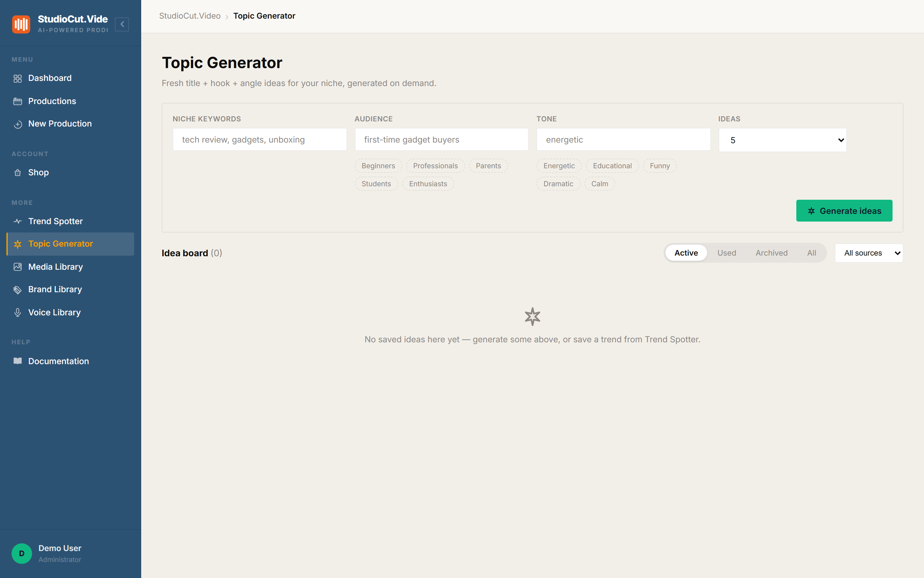The image size is (924, 578).
Task: Click the Voice Library microphone icon
Action: point(18,313)
